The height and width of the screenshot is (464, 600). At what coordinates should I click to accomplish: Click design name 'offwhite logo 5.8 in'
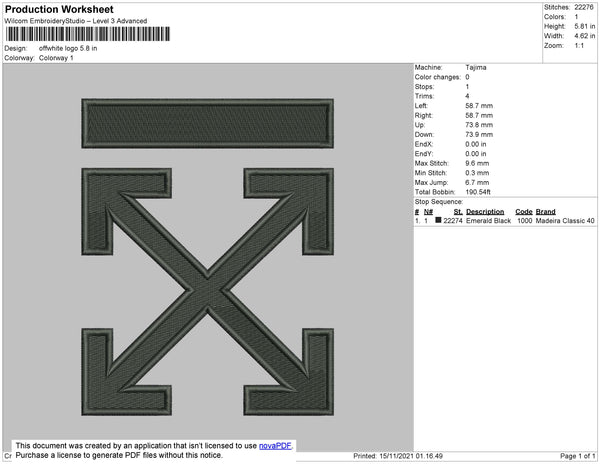(68, 48)
